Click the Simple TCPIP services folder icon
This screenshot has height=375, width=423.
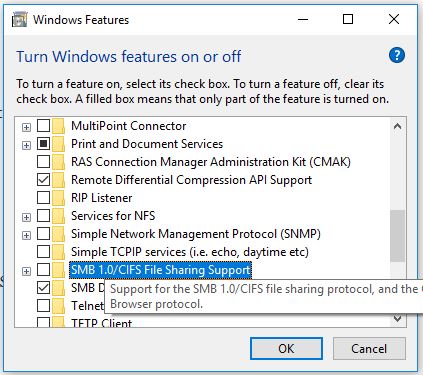coord(59,252)
